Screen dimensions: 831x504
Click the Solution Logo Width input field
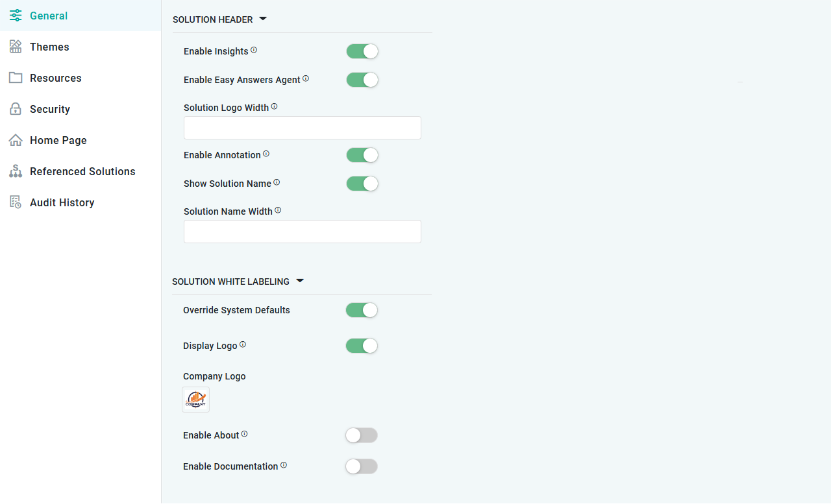coord(303,128)
